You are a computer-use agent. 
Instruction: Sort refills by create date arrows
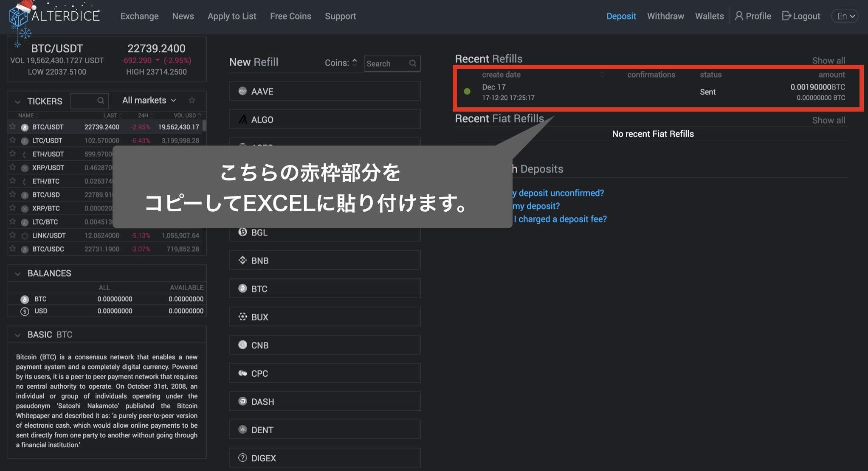602,75
